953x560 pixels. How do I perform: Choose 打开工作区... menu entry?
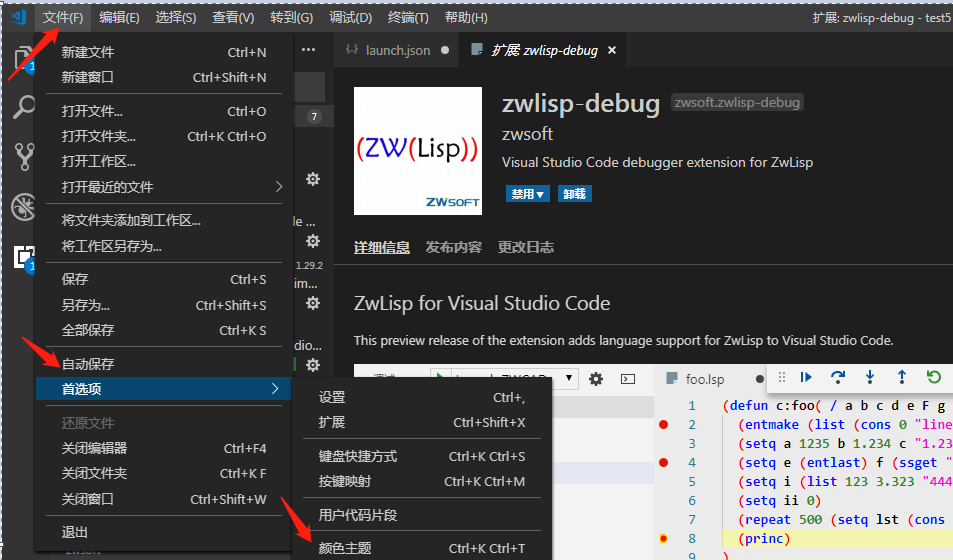(x=164, y=161)
